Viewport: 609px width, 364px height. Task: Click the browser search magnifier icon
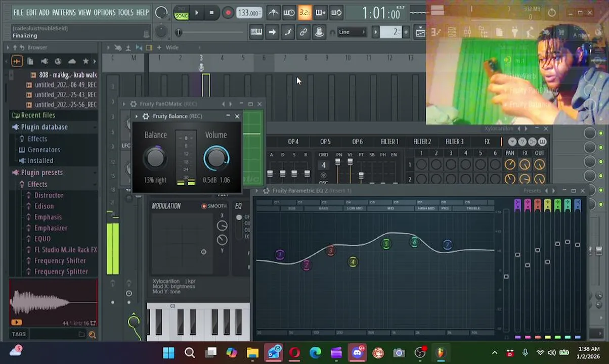92,334
